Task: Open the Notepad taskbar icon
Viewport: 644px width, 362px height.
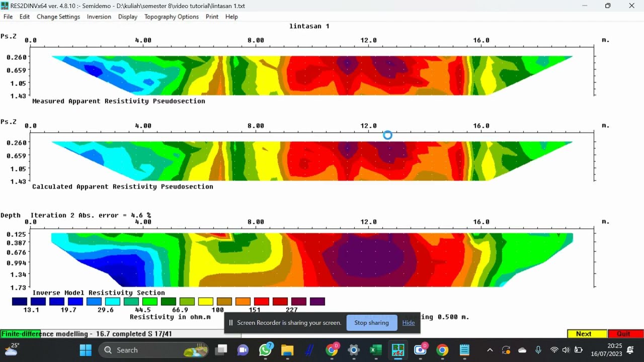Action: point(464,350)
